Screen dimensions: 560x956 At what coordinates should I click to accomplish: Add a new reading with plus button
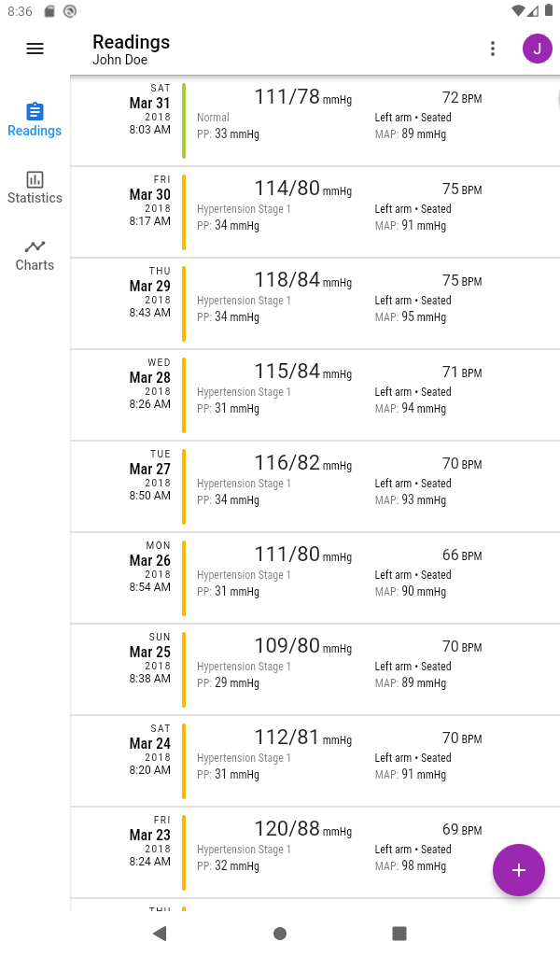pyautogui.click(x=519, y=870)
